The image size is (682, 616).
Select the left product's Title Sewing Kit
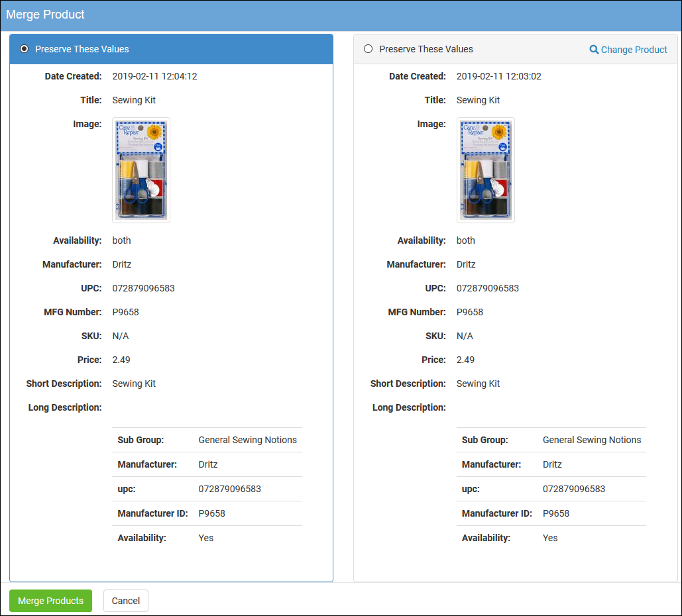134,100
